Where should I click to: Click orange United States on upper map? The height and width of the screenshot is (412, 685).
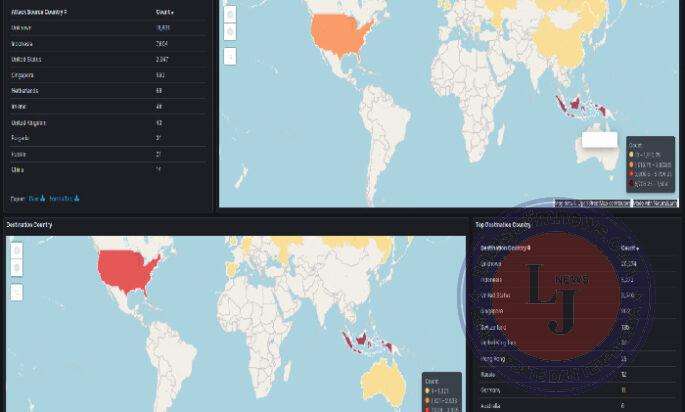click(x=340, y=34)
